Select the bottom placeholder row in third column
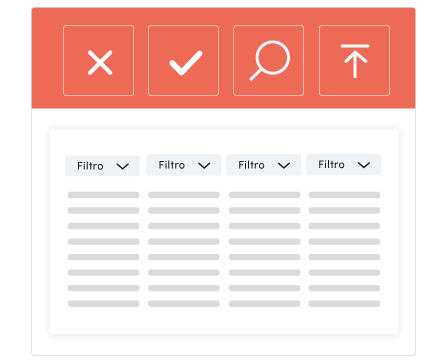This screenshot has height=360, width=440. [x=264, y=304]
